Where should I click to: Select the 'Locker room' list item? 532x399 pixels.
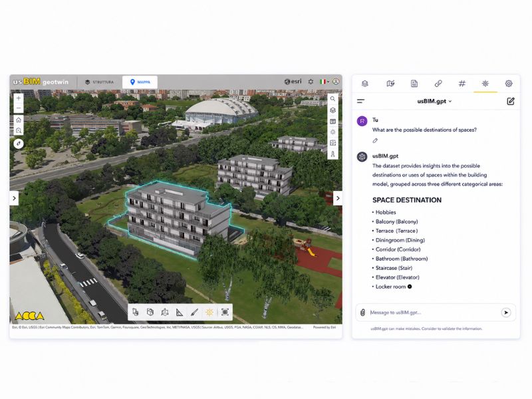(x=390, y=287)
